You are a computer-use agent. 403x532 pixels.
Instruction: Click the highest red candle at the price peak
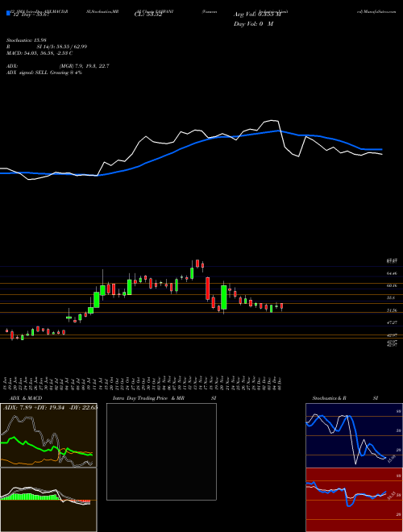197,264
